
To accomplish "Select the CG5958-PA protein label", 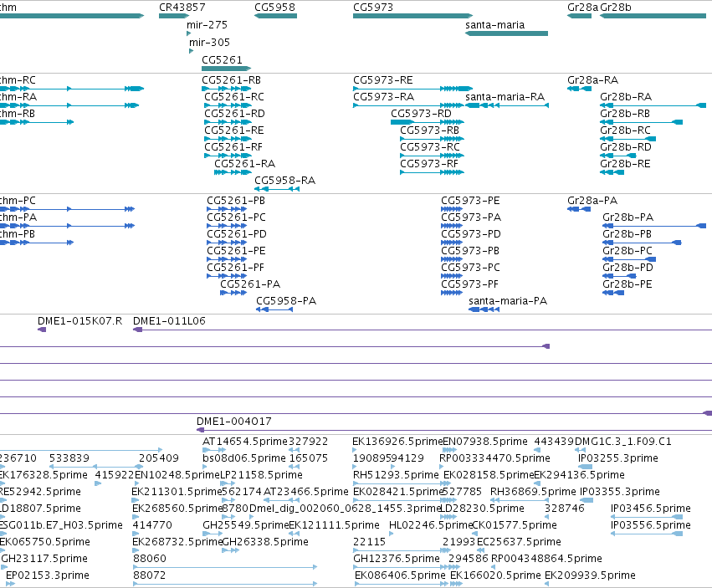I will coord(286,301).
